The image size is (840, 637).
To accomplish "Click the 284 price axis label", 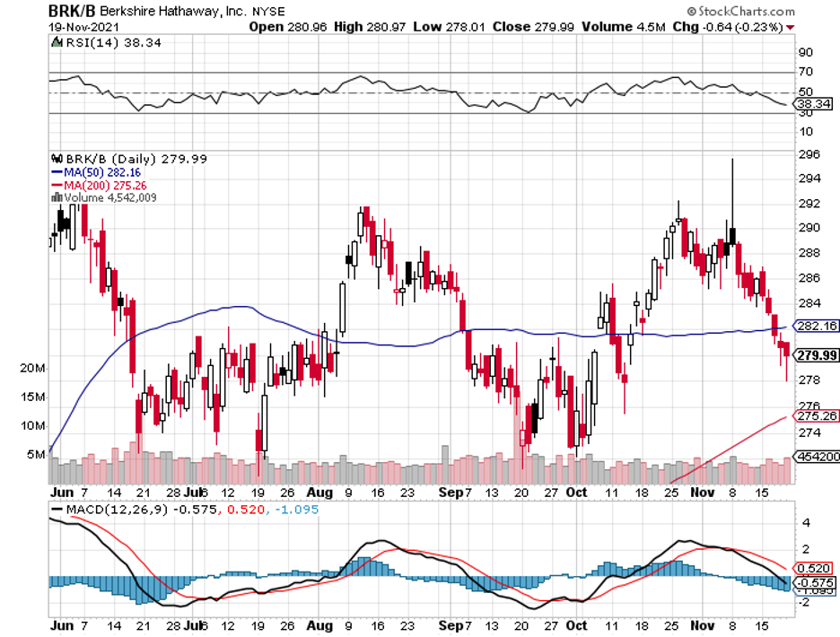I will tap(809, 303).
